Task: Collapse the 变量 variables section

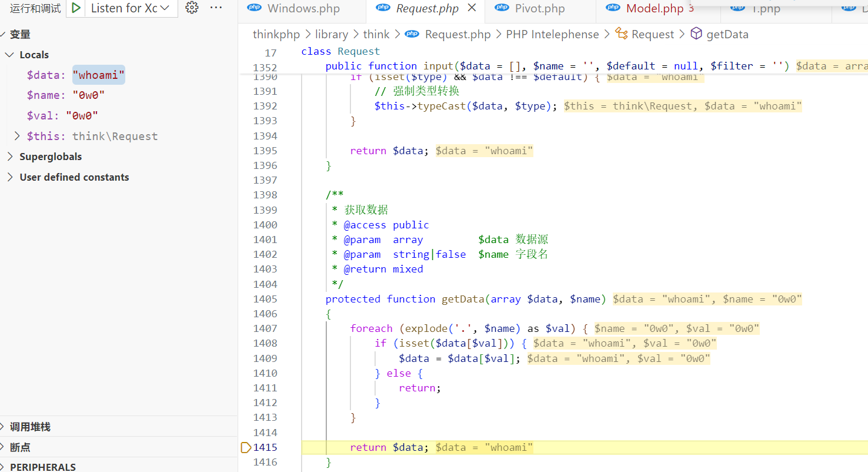Action: pos(119,35)
